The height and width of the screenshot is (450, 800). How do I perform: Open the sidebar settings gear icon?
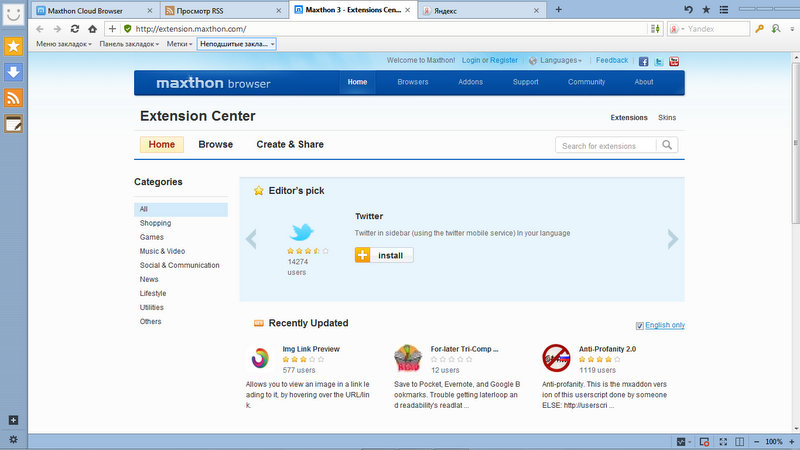pos(13,439)
